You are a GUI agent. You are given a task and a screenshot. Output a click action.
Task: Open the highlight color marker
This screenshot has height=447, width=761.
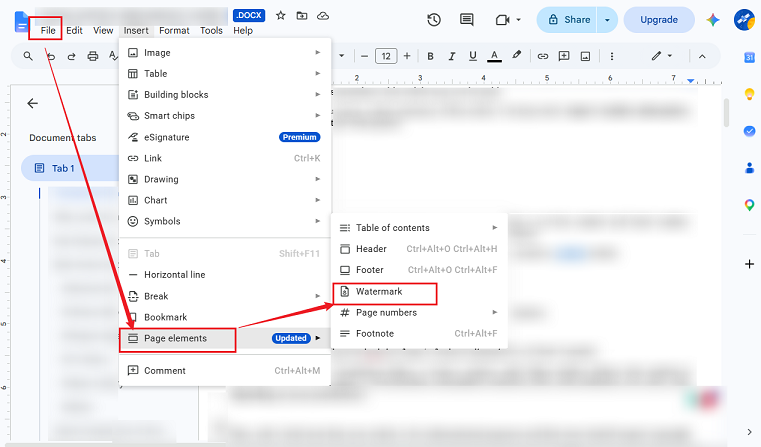[516, 55]
